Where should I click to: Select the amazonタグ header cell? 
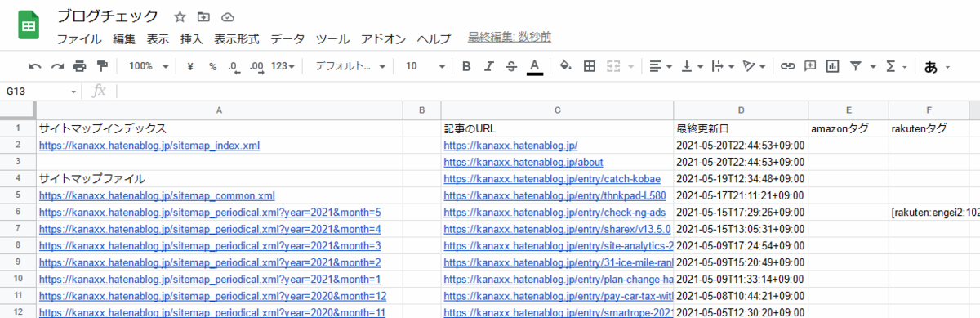[x=848, y=128]
